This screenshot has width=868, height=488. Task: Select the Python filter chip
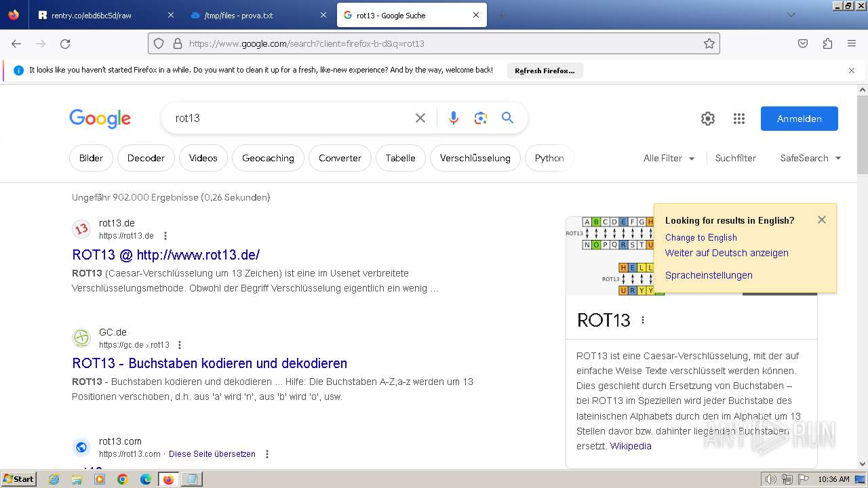(549, 158)
